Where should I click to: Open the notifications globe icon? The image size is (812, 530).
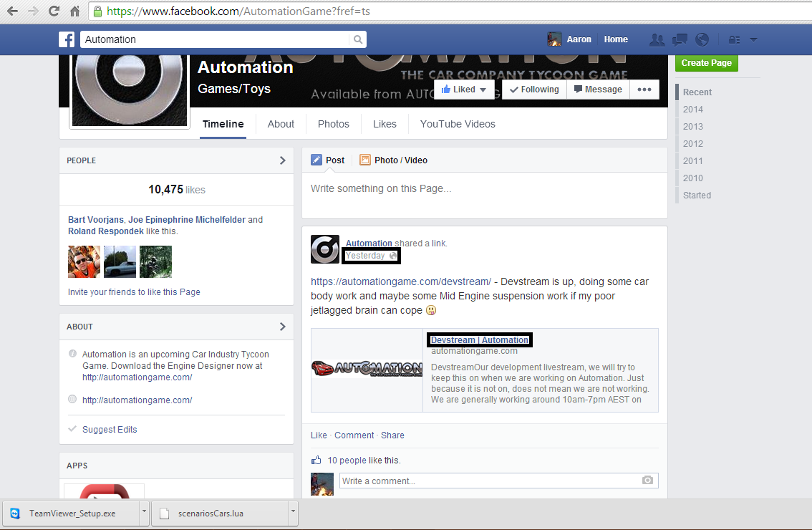point(702,40)
